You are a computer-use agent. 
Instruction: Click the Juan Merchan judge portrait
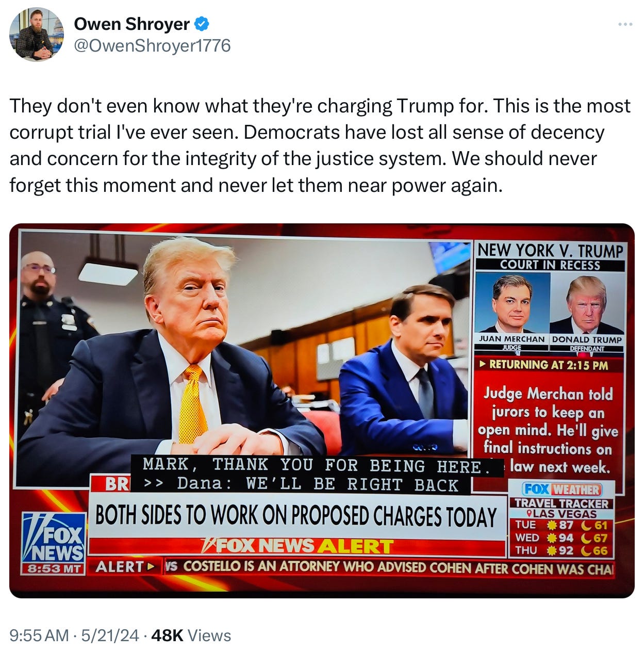click(x=512, y=303)
